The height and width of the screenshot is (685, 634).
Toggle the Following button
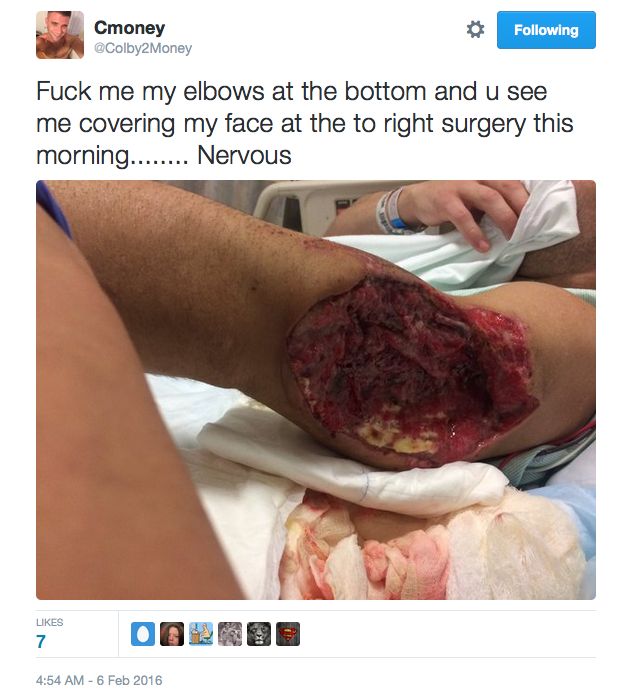pos(546,30)
